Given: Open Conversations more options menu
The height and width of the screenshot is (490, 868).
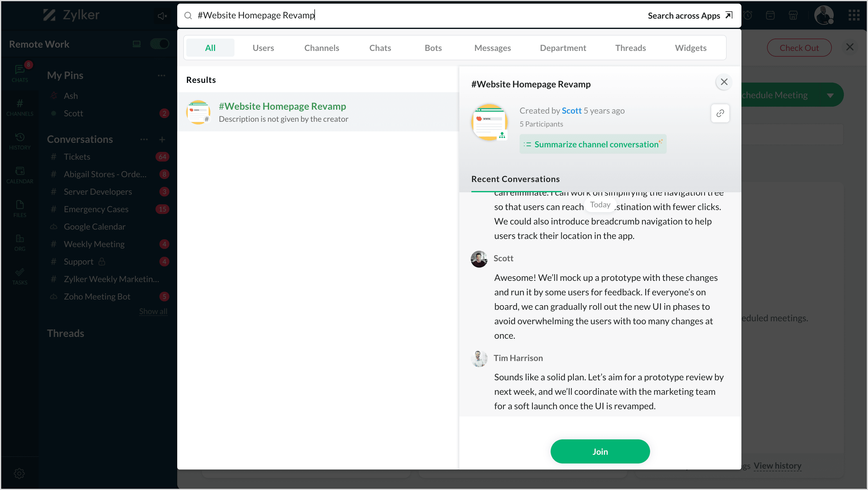Looking at the screenshot, I should [144, 139].
